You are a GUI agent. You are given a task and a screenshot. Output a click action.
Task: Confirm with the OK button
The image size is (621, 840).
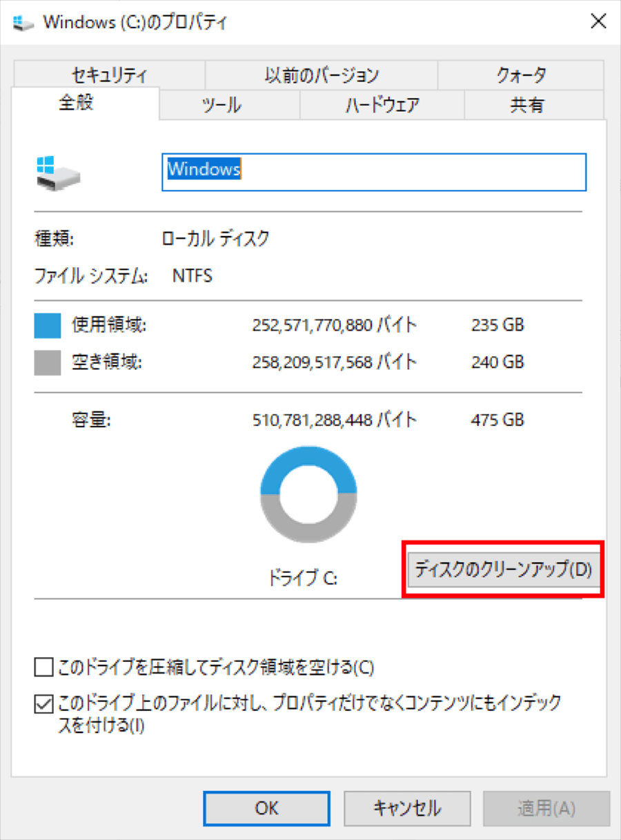(x=266, y=808)
